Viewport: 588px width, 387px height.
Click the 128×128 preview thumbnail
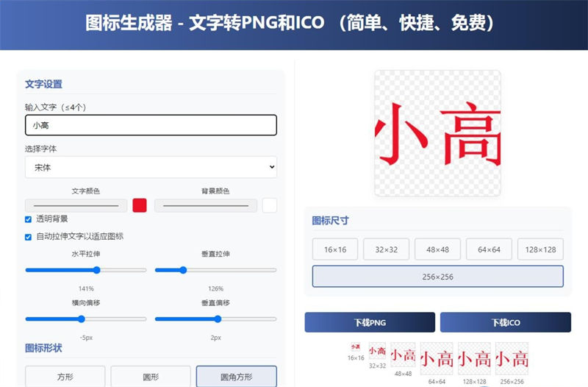click(474, 358)
